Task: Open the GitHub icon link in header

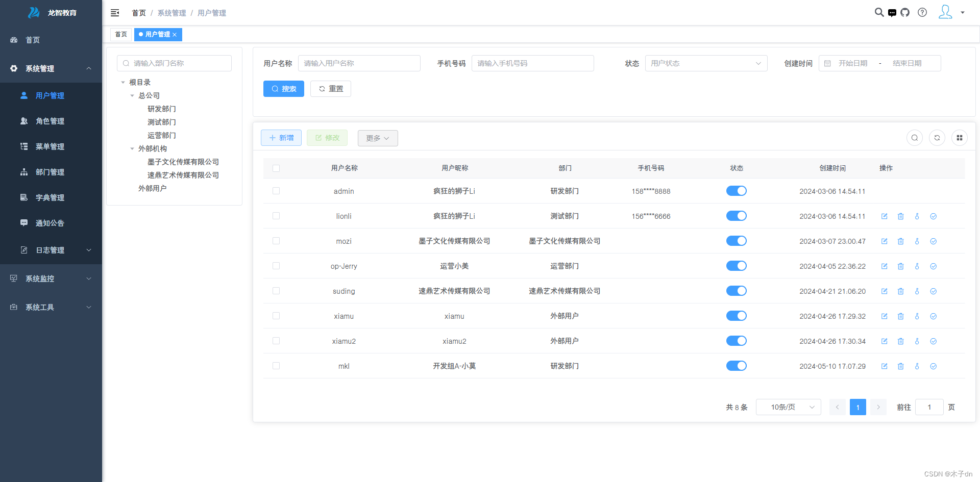Action: point(905,12)
